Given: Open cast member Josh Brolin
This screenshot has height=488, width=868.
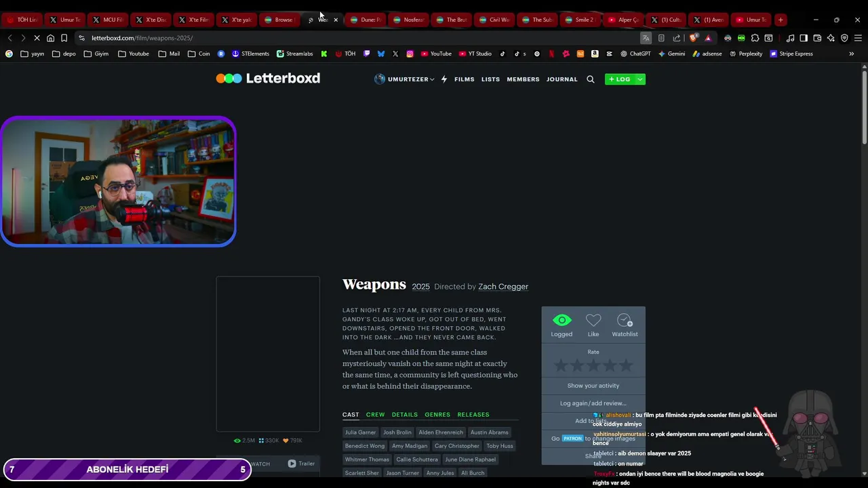Looking at the screenshot, I should tap(397, 432).
